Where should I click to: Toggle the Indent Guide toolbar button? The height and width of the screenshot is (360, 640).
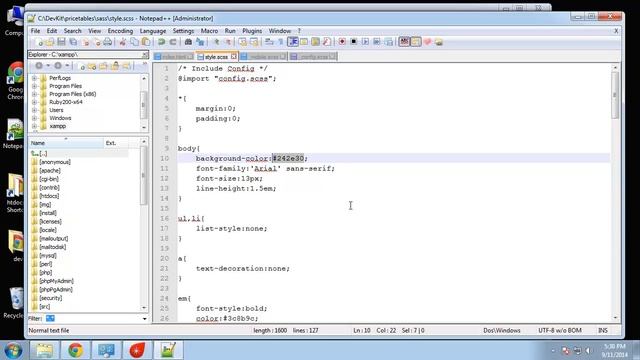tap(293, 42)
